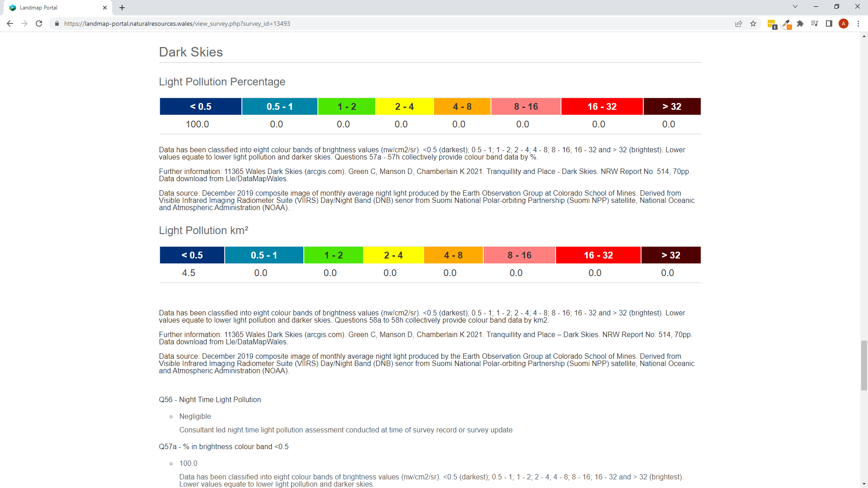
Task: Open a new tab with plus button
Action: point(122,8)
